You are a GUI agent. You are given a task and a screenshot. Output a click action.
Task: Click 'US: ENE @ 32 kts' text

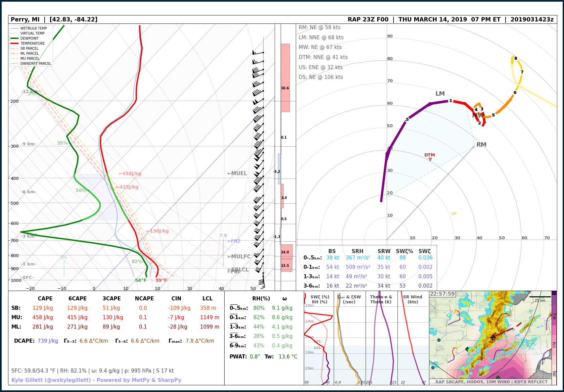point(321,67)
